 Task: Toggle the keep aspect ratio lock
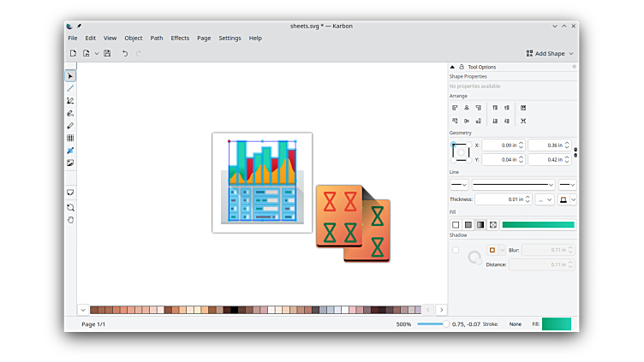(575, 152)
